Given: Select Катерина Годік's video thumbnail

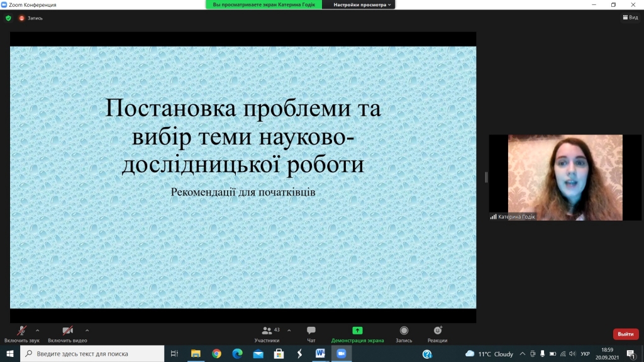Looking at the screenshot, I should (x=565, y=177).
